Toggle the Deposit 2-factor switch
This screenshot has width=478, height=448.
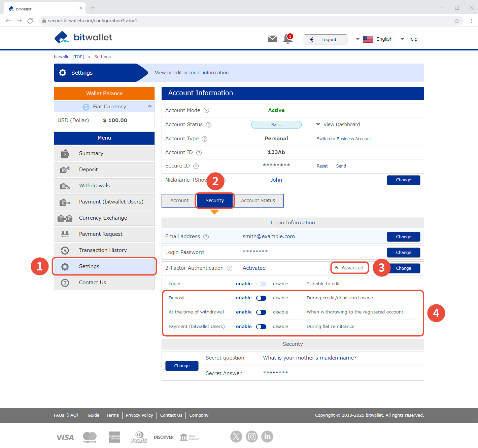[261, 298]
